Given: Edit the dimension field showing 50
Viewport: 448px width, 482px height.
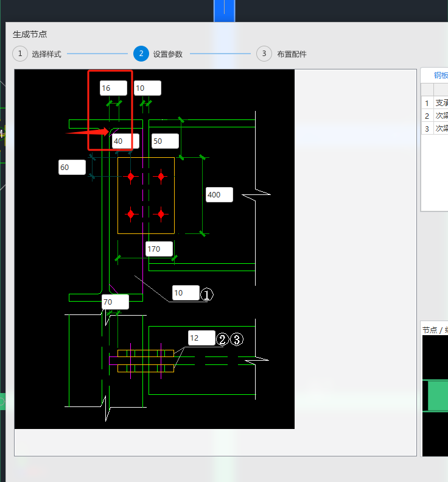Looking at the screenshot, I should coord(165,141).
